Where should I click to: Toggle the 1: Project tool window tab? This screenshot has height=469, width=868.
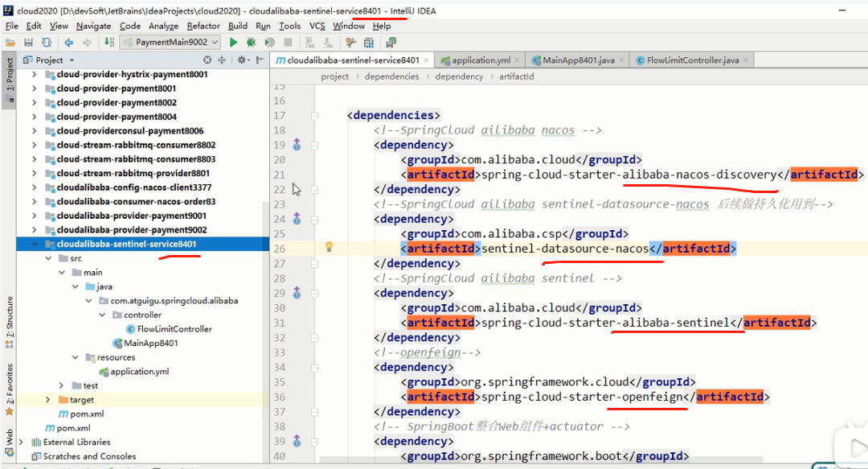[x=9, y=80]
